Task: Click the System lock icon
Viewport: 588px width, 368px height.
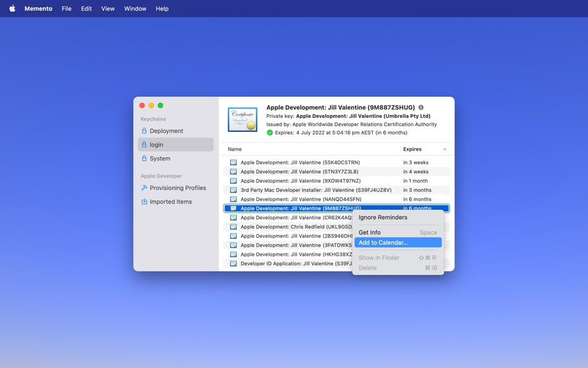Action: click(x=144, y=159)
